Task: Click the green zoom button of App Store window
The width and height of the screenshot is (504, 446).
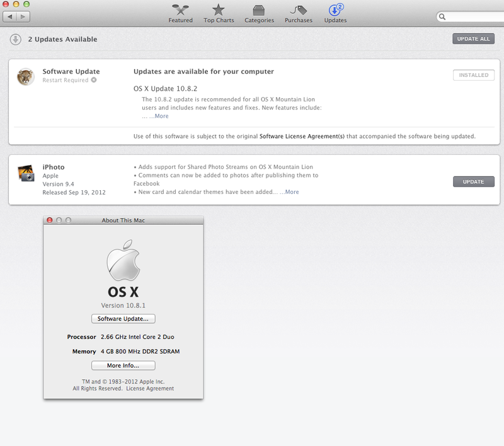Action: (x=26, y=4)
